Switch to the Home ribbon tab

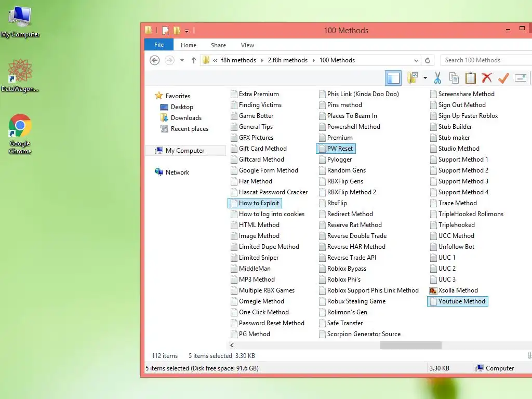click(188, 45)
